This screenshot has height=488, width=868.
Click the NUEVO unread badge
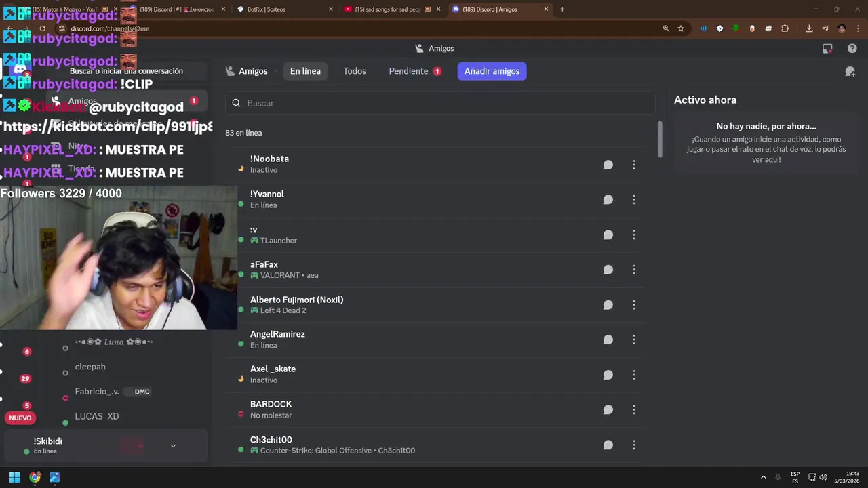[x=20, y=418]
